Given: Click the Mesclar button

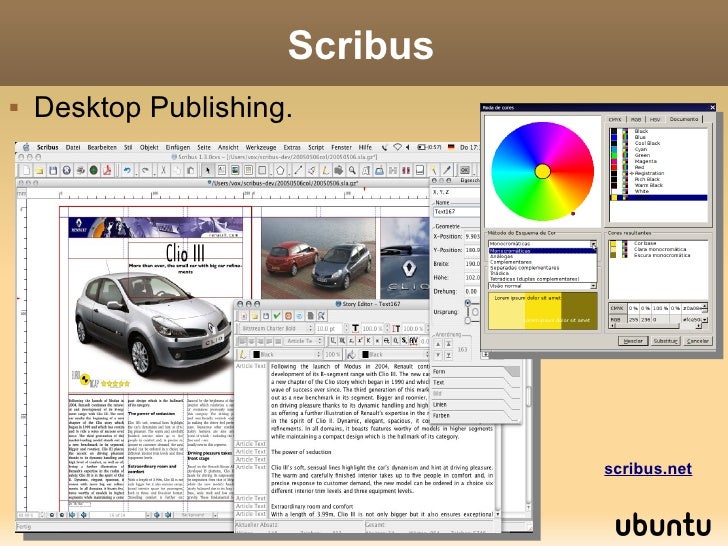Looking at the screenshot, I should point(633,341).
